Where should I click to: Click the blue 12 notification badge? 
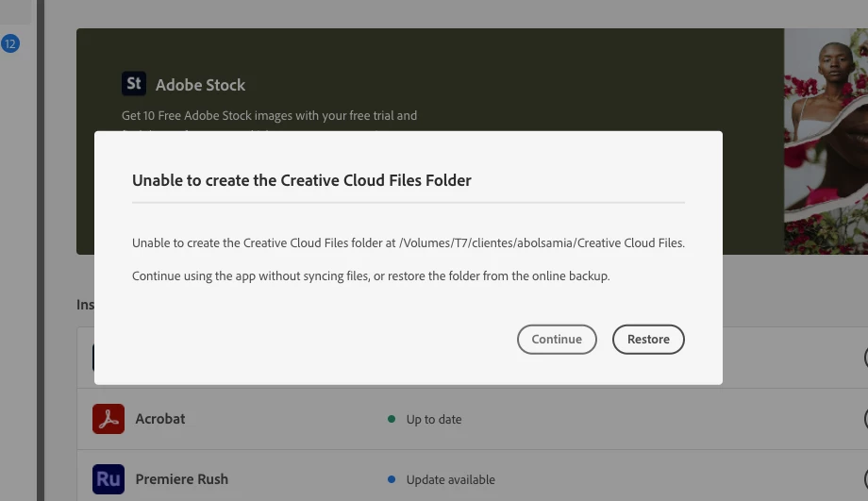pyautogui.click(x=10, y=43)
